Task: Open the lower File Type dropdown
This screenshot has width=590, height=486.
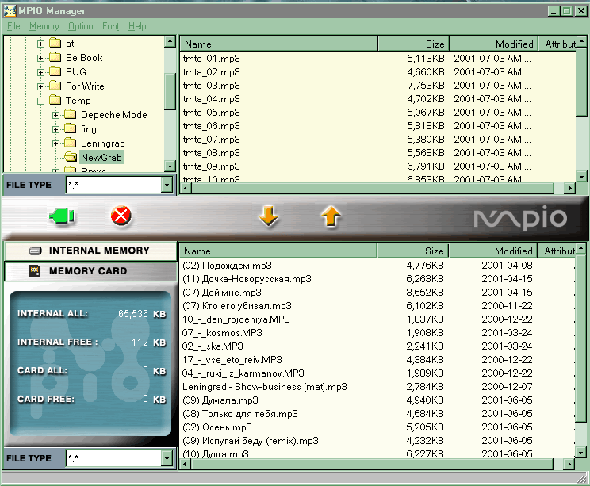Action: [x=167, y=458]
